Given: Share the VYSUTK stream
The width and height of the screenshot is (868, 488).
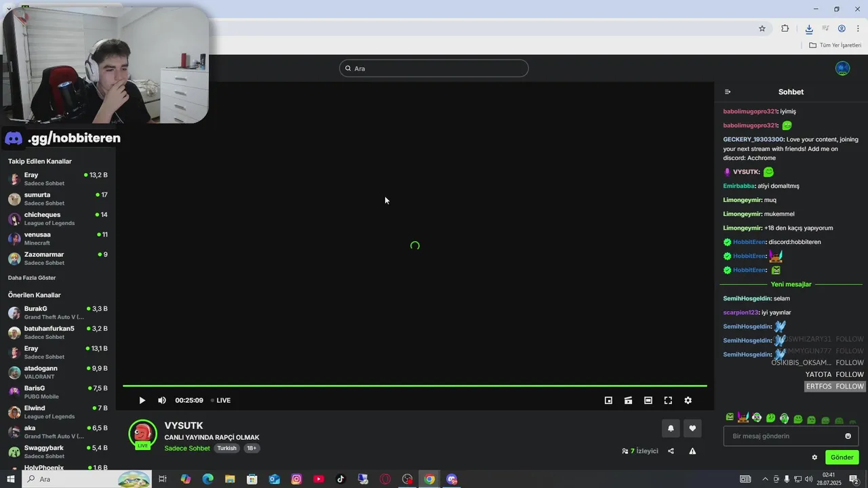Looking at the screenshot, I should pos(671,451).
